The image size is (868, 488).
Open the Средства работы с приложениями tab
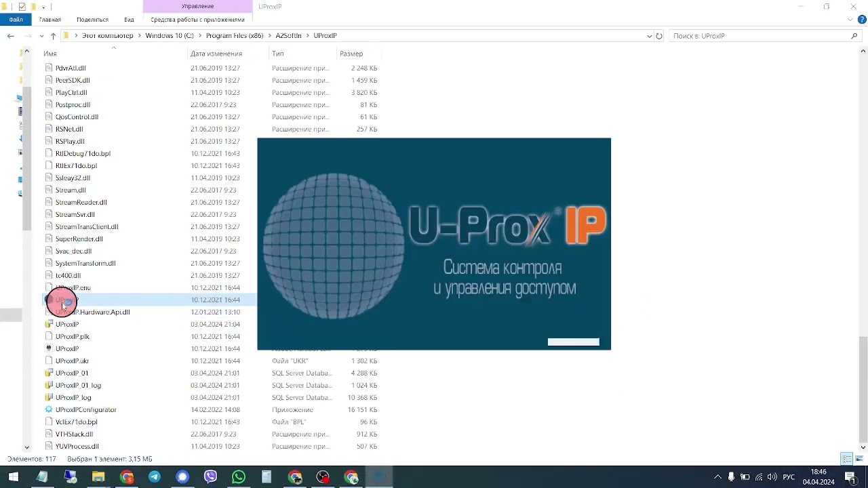point(197,20)
